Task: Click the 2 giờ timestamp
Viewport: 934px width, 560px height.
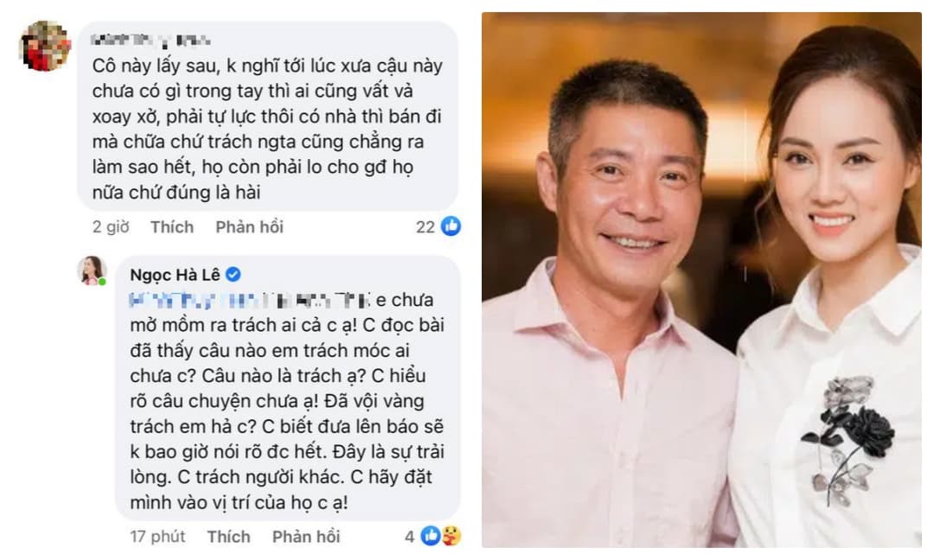Action: point(111,226)
